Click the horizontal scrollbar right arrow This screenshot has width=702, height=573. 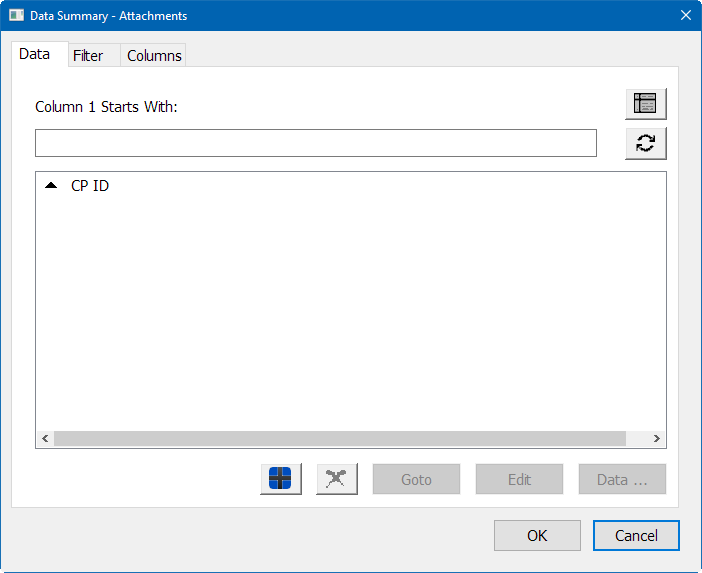[656, 438]
